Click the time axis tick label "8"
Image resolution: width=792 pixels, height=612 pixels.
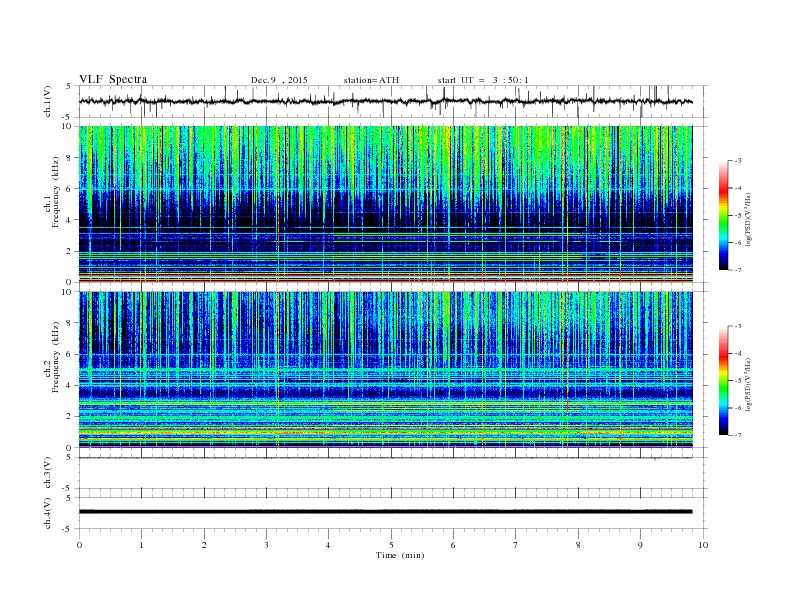[578, 545]
